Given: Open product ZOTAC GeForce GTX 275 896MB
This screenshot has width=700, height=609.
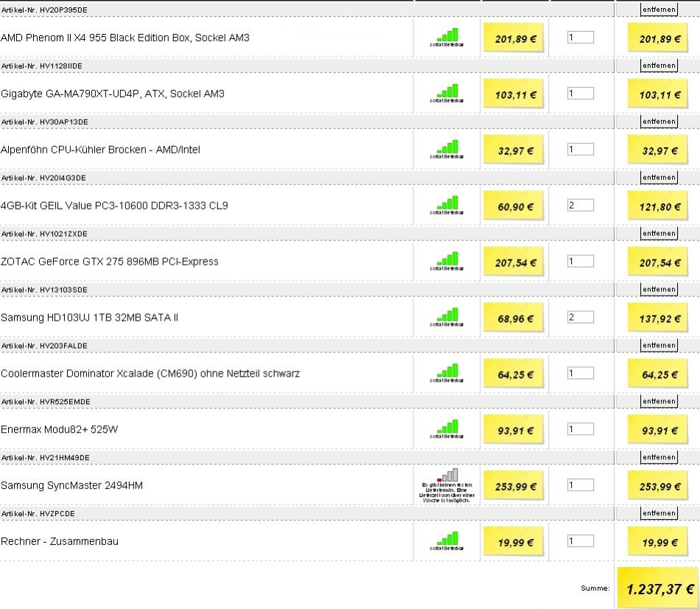Looking at the screenshot, I should 109,262.
